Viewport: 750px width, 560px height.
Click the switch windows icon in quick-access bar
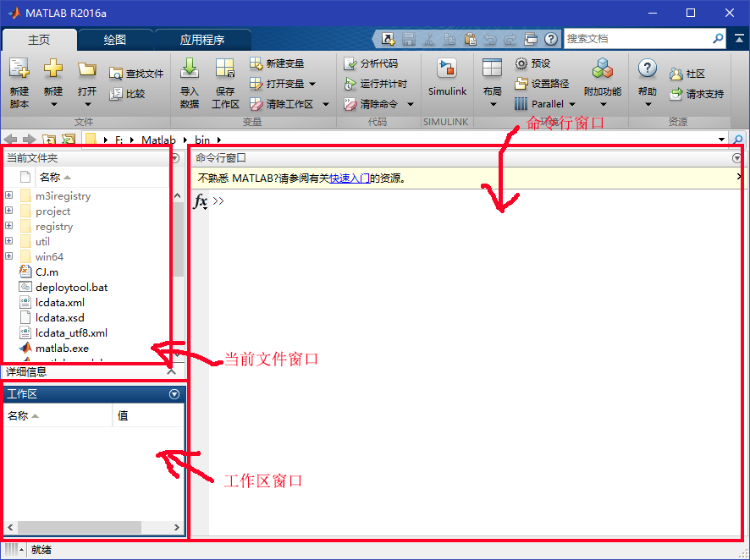coord(531,39)
